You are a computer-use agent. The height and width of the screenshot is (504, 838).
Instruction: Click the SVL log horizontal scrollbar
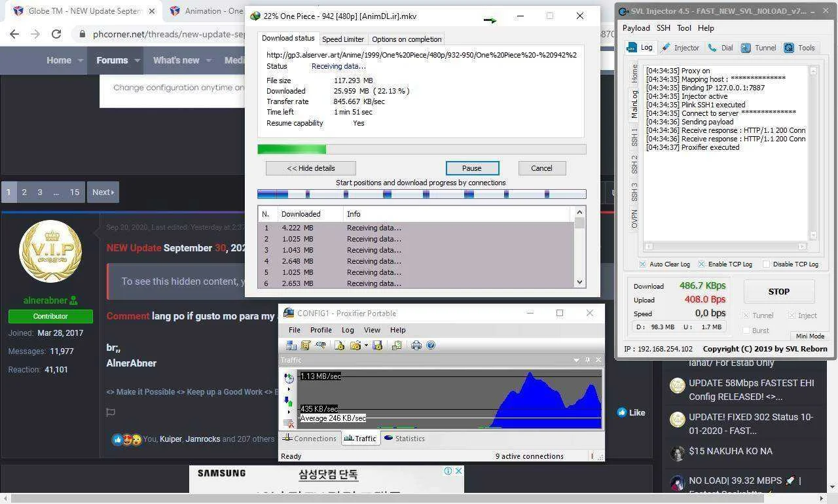[725, 247]
